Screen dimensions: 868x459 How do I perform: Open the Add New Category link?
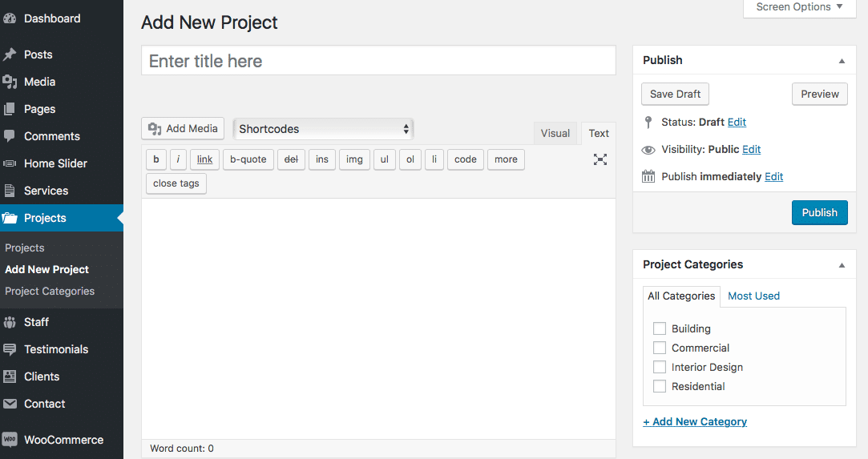[x=695, y=421]
